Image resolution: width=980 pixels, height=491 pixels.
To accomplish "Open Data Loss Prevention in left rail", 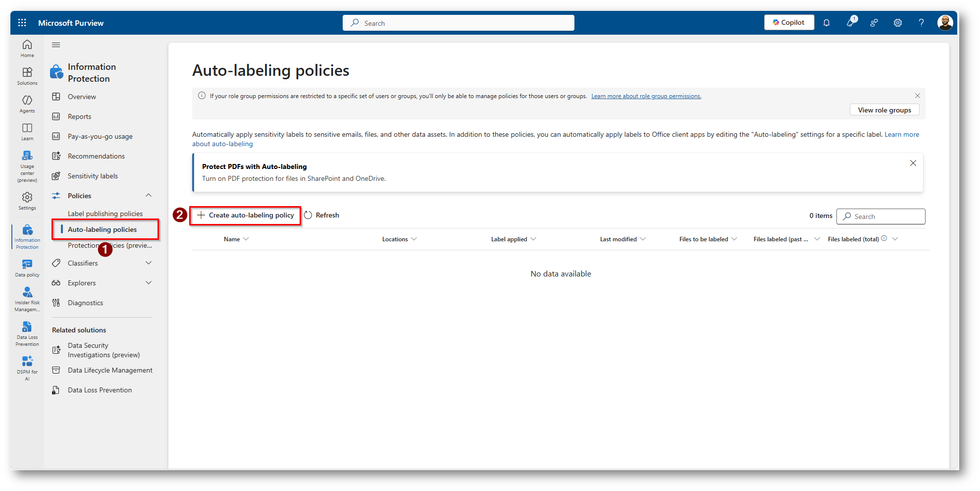I will coord(27,334).
